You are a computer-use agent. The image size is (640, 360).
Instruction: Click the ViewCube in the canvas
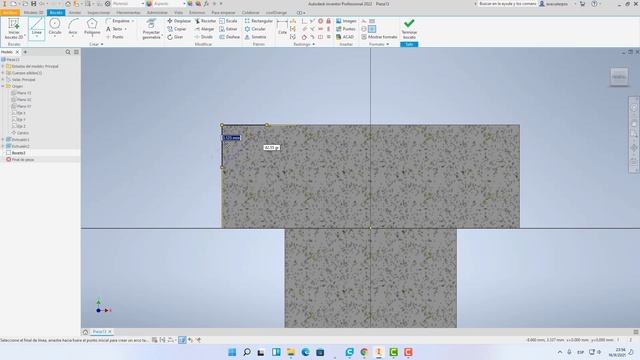[x=619, y=77]
